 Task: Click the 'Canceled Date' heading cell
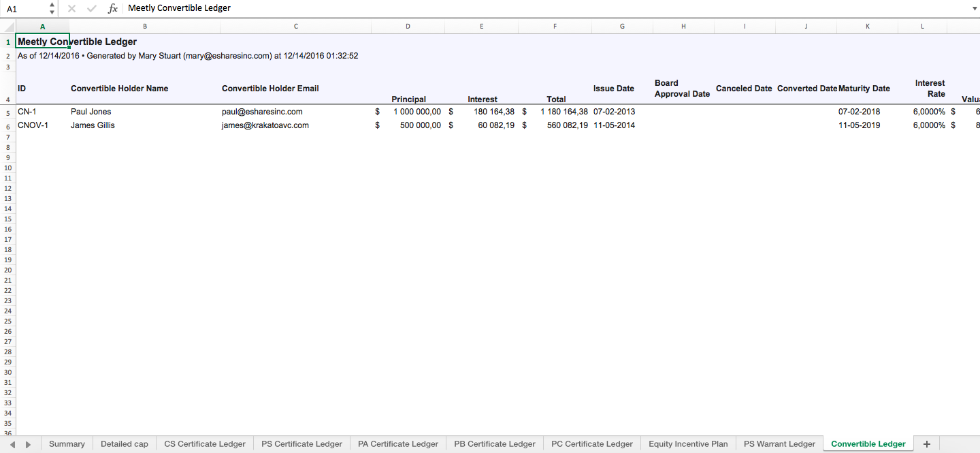pos(745,88)
